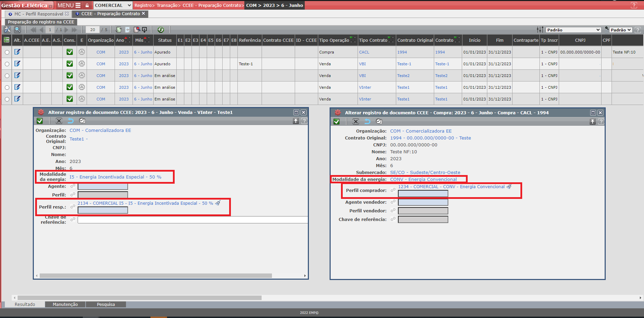Viewport: 644px width, 318px height.
Task: Click the edit pencil icon in first row
Action: pos(17,52)
